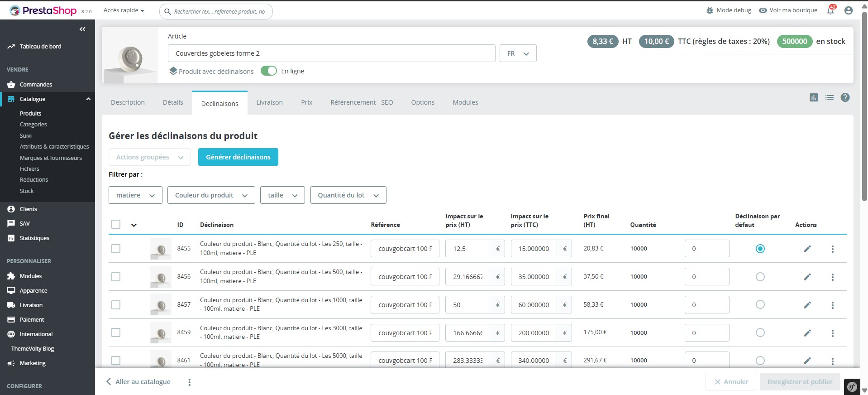Screen dimensions: 868x395
Task: Click the product name input field
Action: pos(331,53)
